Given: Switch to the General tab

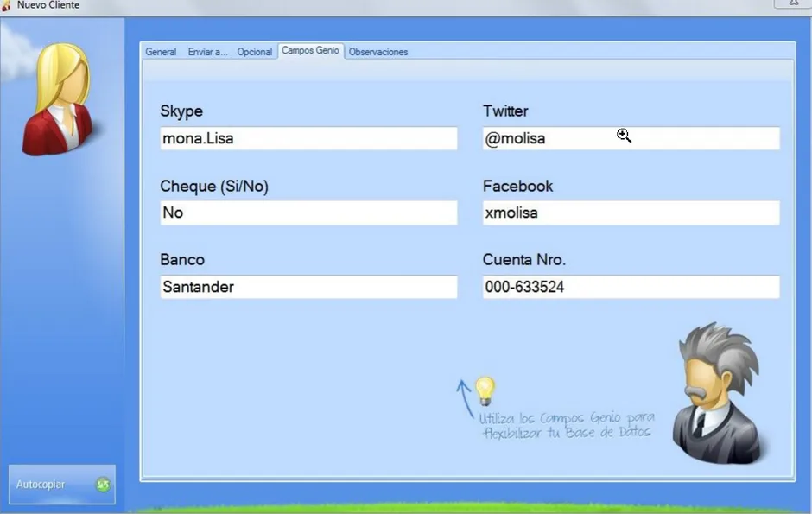Looking at the screenshot, I should point(161,52).
